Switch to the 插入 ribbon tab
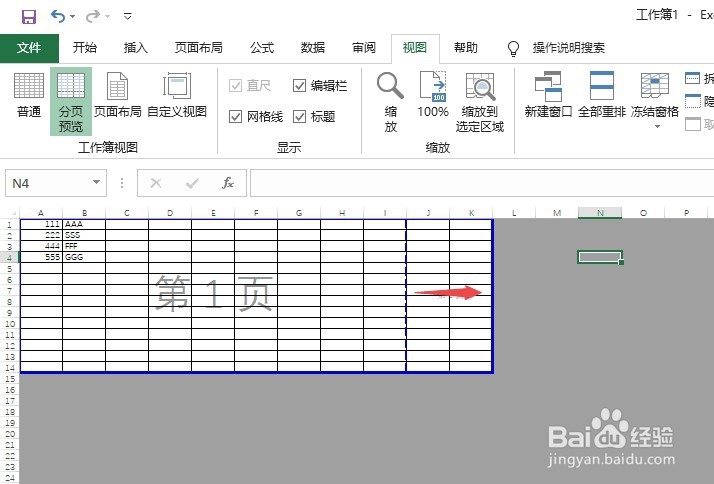Screen dimensions: 714x484 click(x=136, y=47)
